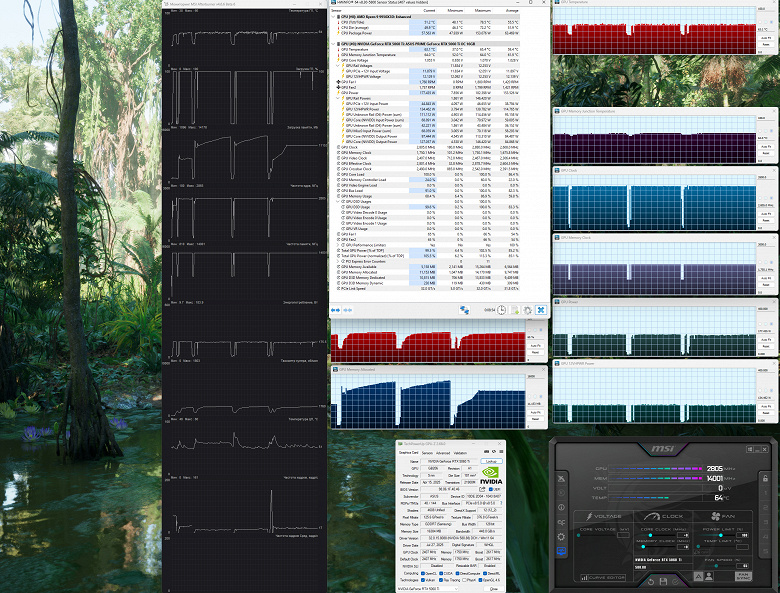
Task: Click the profile lock icon in Afterburner
Action: tap(766, 478)
